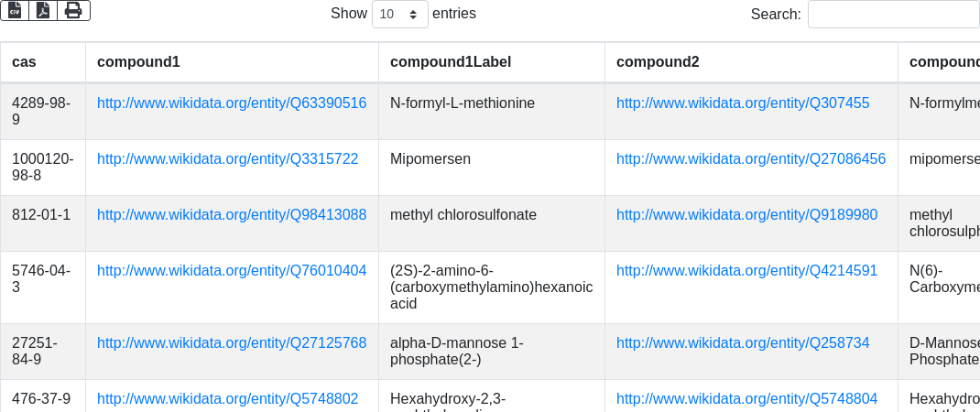Export the table as PDF

[43, 10]
